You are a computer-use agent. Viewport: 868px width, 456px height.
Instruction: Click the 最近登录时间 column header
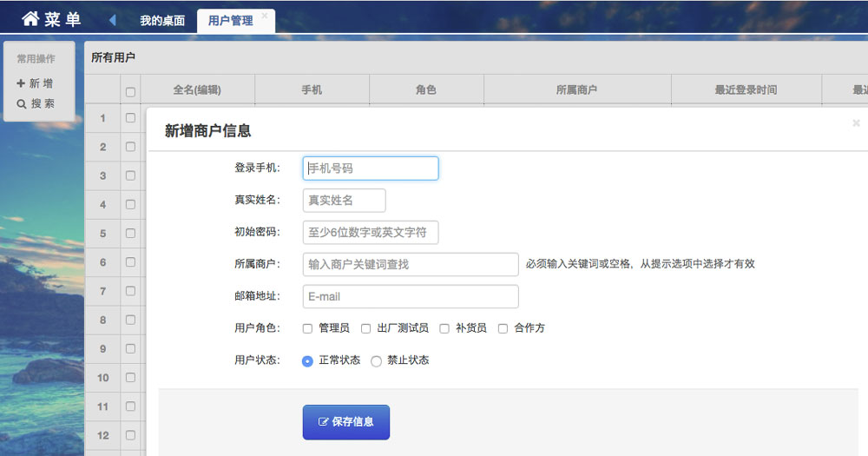coord(746,89)
